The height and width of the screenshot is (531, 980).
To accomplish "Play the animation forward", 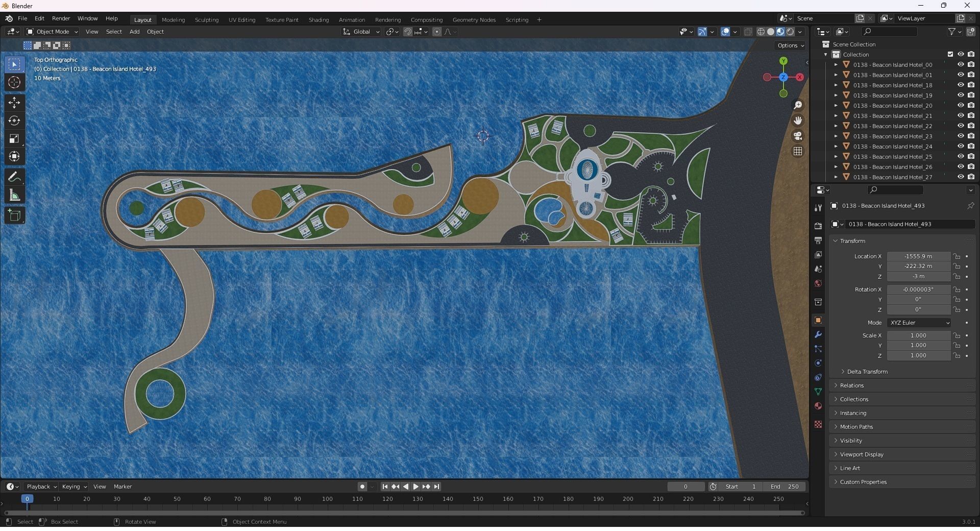I will (x=416, y=487).
